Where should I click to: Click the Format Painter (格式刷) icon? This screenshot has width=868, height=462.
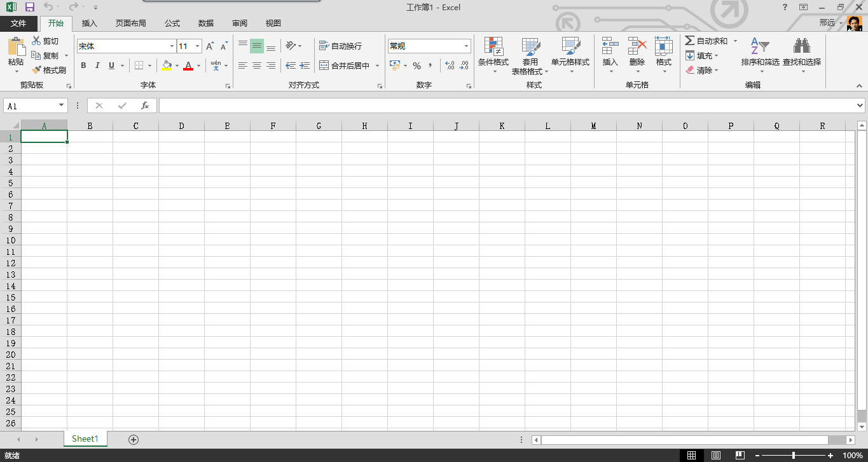[37, 71]
